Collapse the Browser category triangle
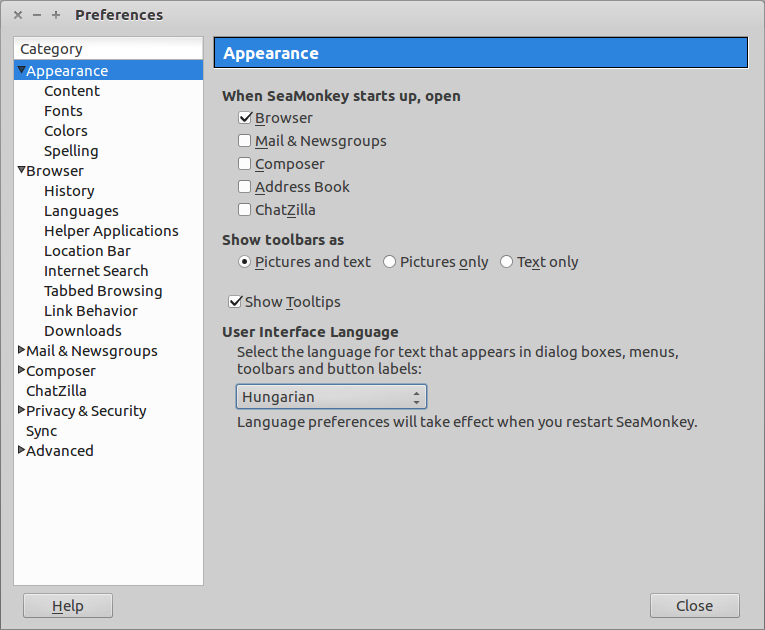765x630 pixels. [x=21, y=170]
